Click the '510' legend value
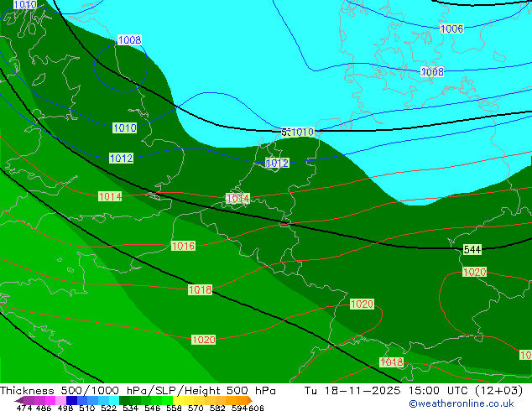The image size is (532, 411). (87, 408)
